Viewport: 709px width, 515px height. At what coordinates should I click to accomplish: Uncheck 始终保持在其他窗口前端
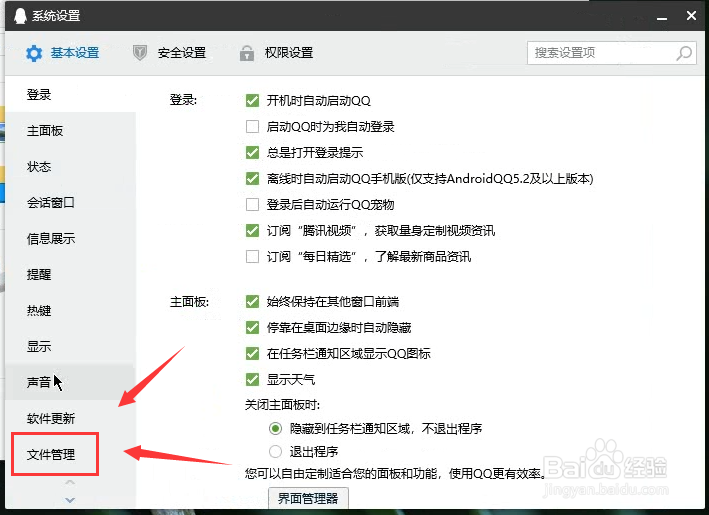pos(252,301)
